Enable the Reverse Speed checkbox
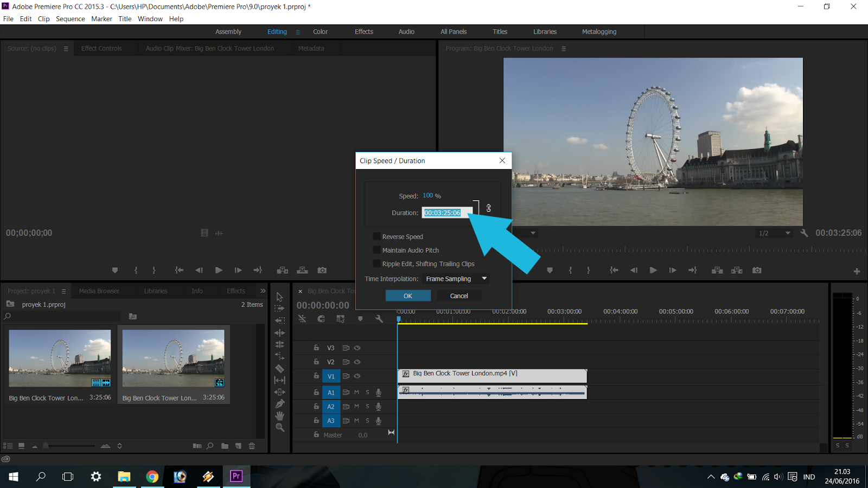The width and height of the screenshot is (868, 488). [x=376, y=236]
